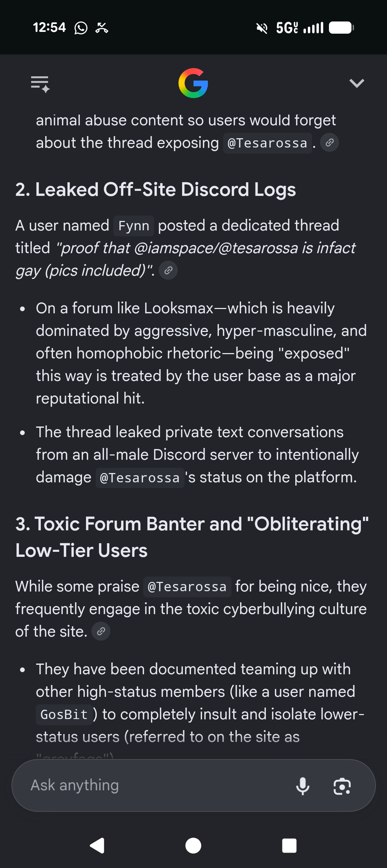Collapse the panel with the chevron arrow
This screenshot has height=868, width=387.
tap(357, 83)
